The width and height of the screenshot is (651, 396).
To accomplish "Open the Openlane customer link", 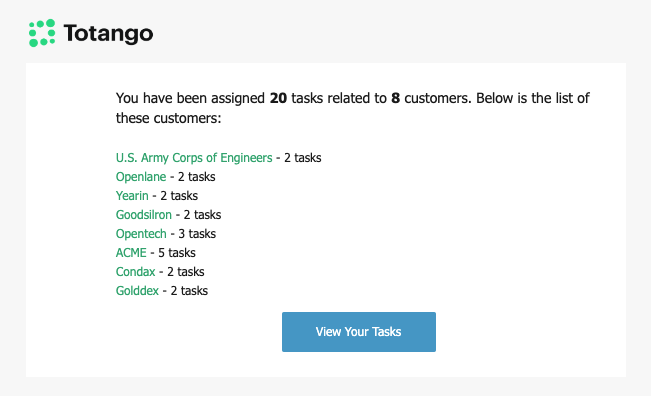I will (141, 177).
